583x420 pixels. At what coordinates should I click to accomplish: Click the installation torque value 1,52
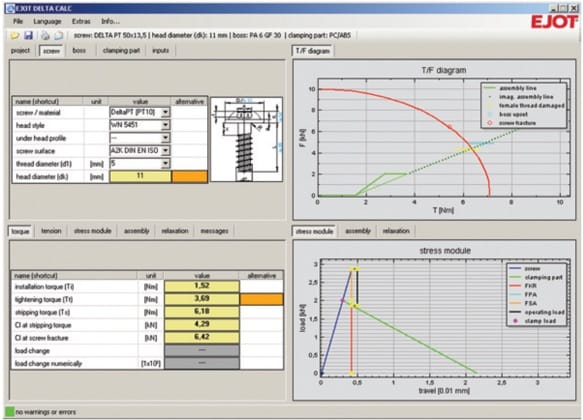202,286
